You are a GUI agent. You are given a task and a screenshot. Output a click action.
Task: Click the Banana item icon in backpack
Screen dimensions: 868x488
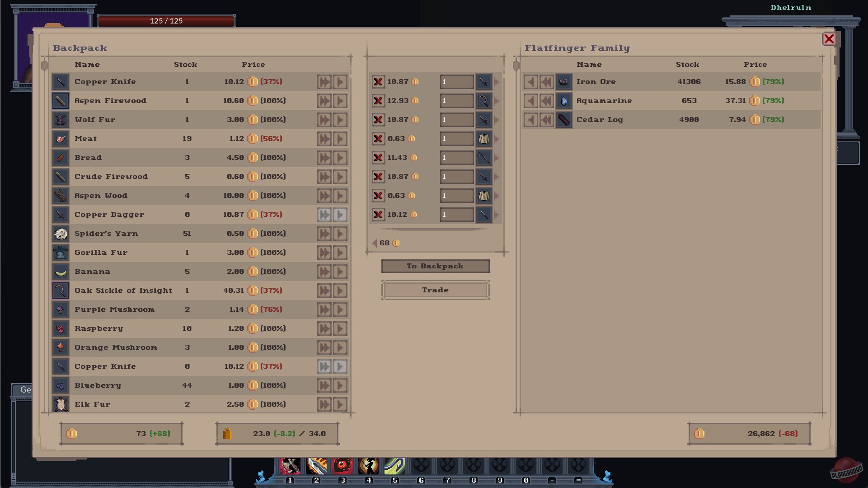(61, 272)
